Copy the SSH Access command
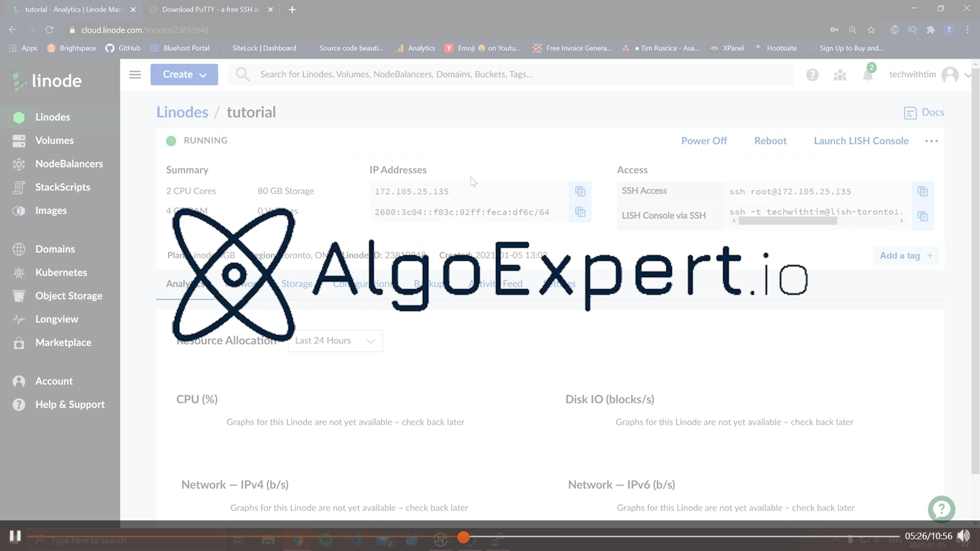The width and height of the screenshot is (980, 551). 922,191
